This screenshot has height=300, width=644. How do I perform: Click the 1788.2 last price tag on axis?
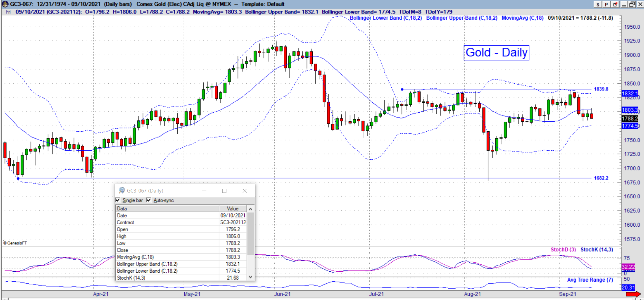(x=630, y=119)
